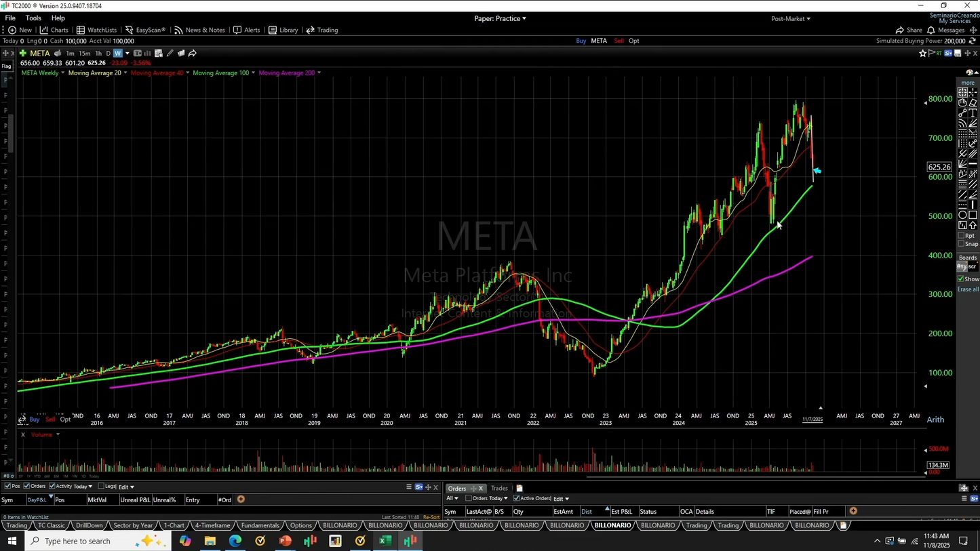Image resolution: width=980 pixels, height=551 pixels.
Task: Expand the Post-Market session dropdown
Action: coord(791,18)
